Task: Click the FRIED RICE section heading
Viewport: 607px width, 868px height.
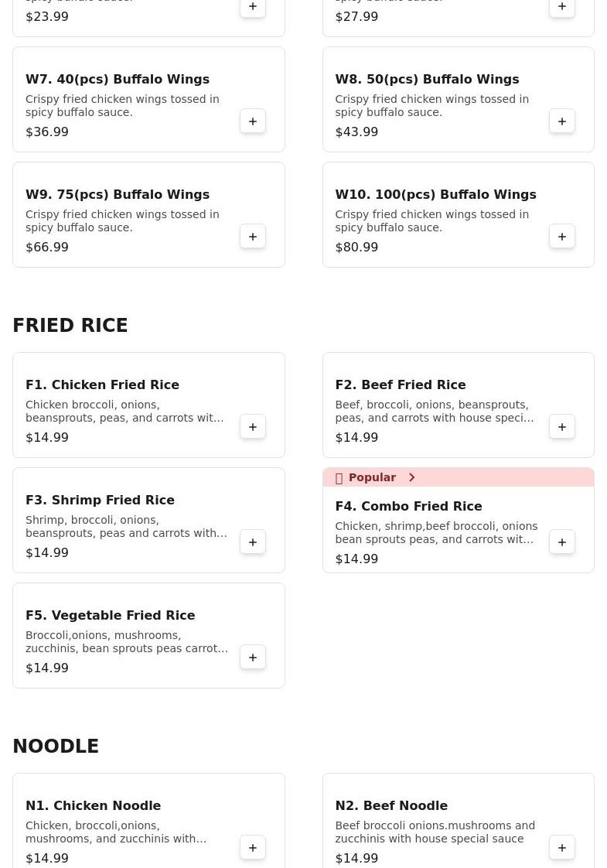Action: click(70, 326)
